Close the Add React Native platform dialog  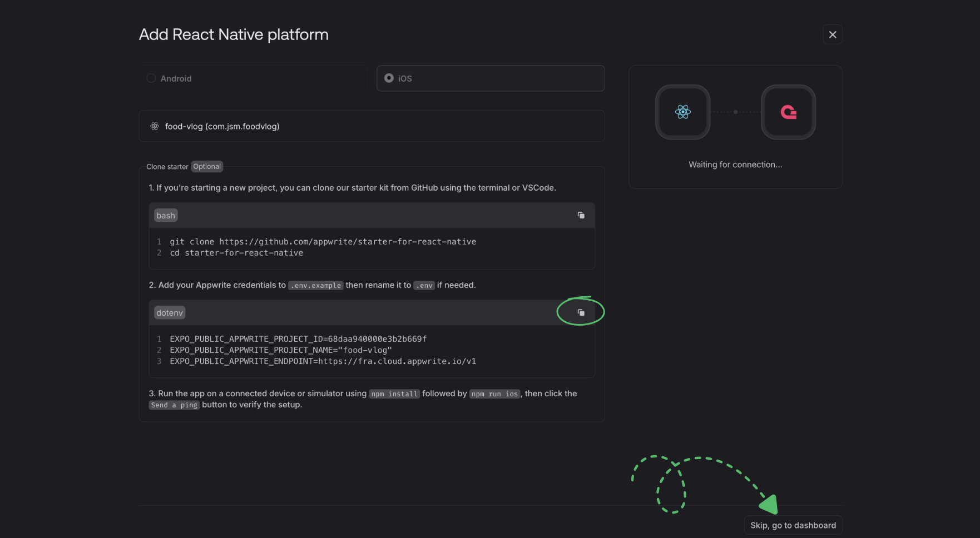pos(832,34)
